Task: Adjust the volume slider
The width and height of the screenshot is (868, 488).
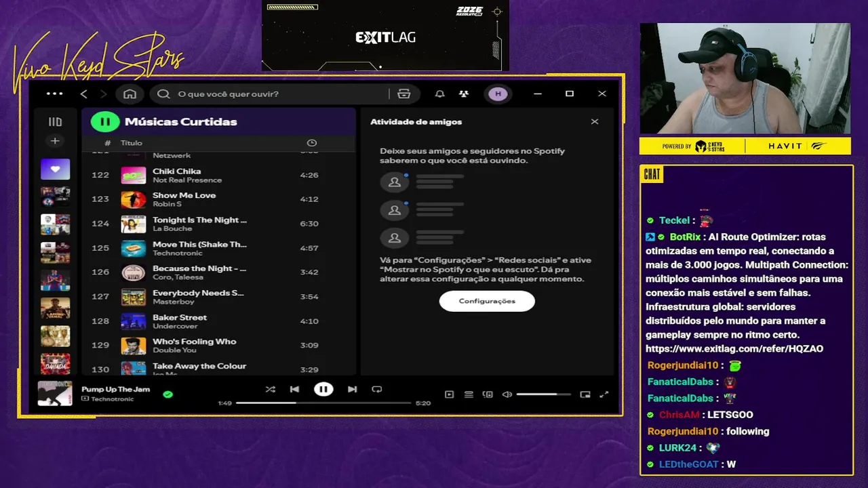Action: [543, 394]
